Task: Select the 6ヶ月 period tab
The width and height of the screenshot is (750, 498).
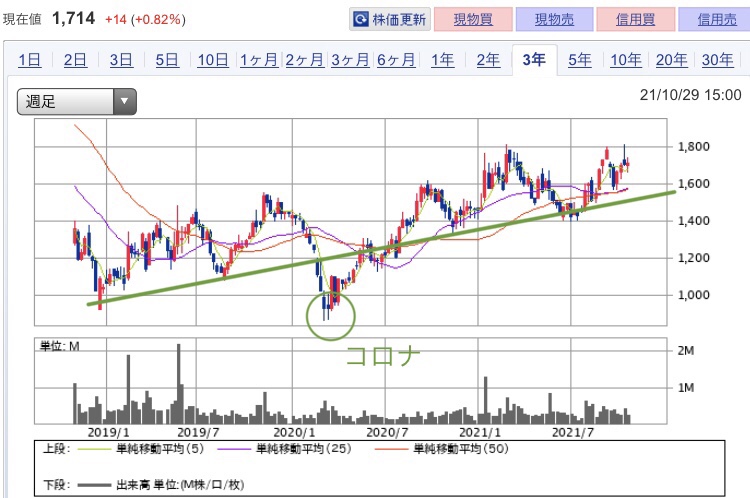Action: click(396, 60)
